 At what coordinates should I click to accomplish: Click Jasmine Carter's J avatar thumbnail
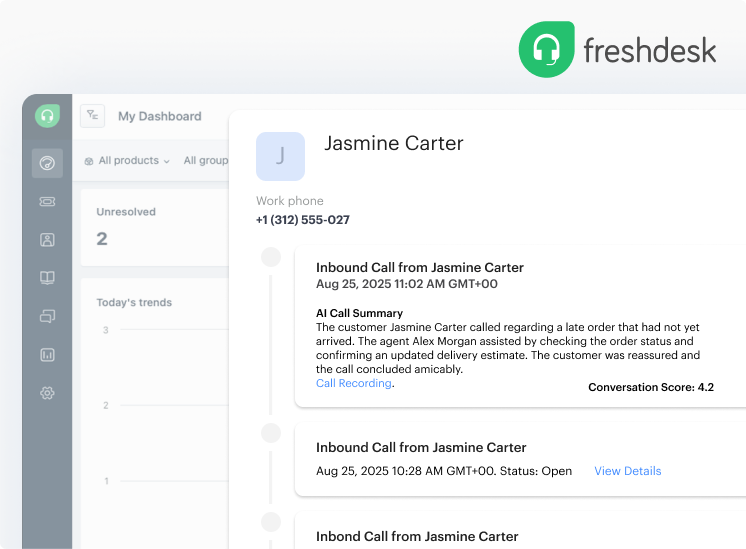[x=280, y=157]
